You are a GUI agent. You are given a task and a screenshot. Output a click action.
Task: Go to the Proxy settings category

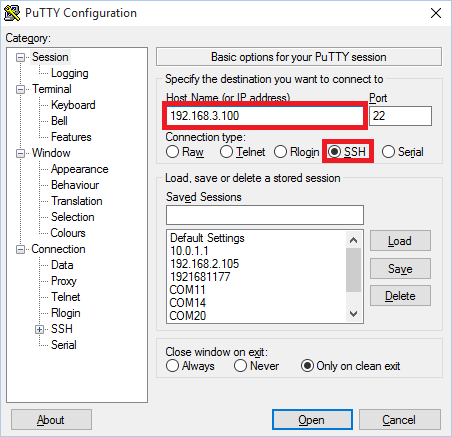pos(64,281)
